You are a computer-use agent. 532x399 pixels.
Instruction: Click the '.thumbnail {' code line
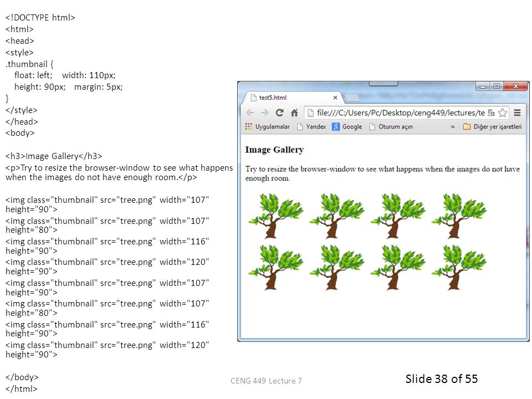[x=29, y=64]
